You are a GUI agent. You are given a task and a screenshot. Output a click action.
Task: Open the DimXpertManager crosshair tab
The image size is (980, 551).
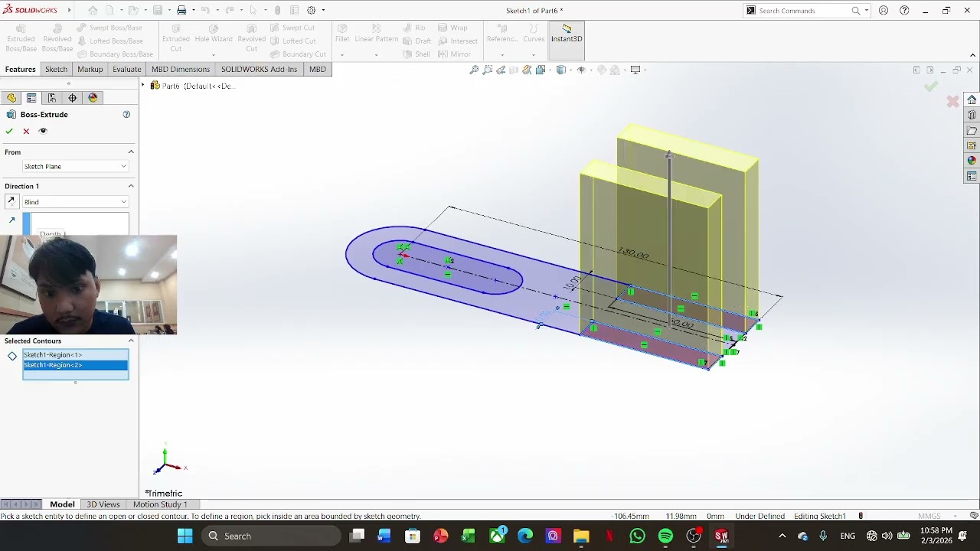point(73,98)
